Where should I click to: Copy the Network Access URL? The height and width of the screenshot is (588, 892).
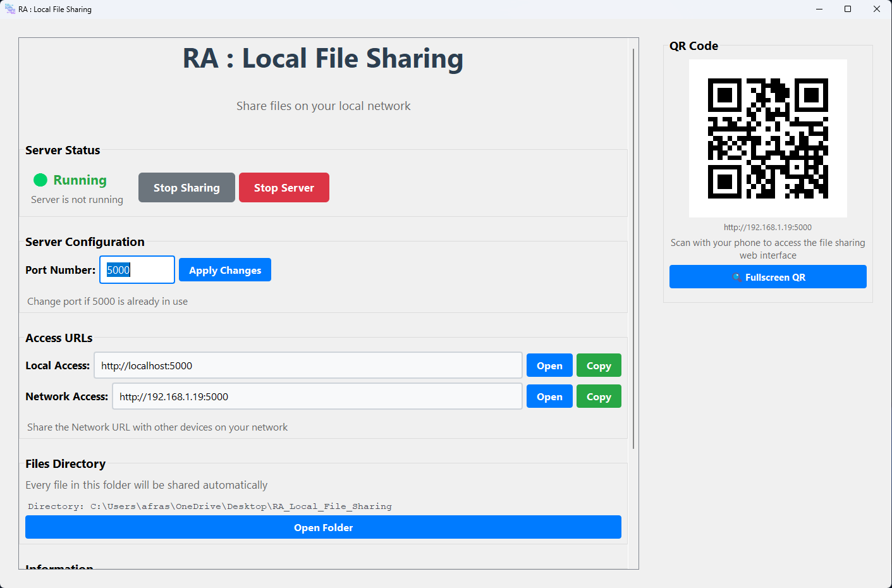598,396
